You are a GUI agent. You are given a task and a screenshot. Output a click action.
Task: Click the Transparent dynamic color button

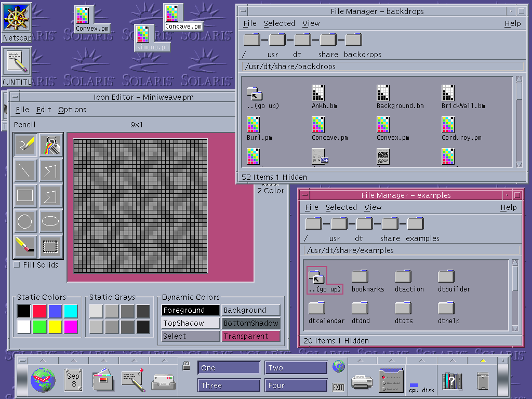click(251, 336)
